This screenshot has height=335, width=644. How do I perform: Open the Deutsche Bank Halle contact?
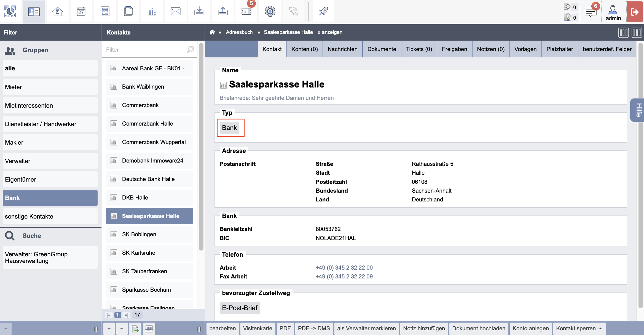(x=149, y=179)
